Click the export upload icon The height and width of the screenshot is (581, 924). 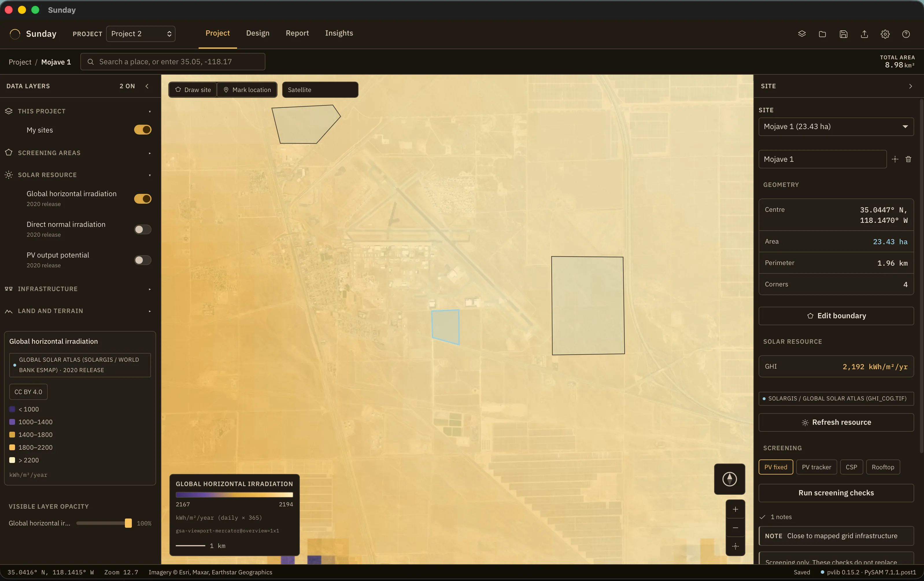coord(864,34)
